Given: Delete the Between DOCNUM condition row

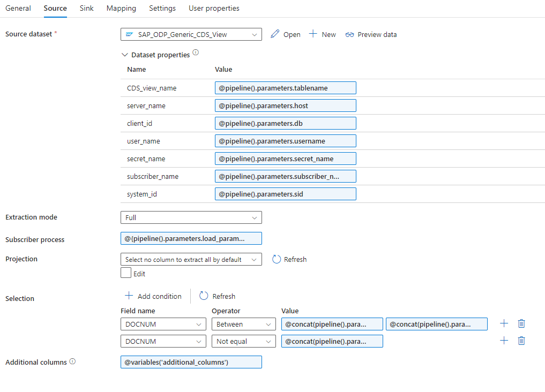Looking at the screenshot, I should [521, 323].
